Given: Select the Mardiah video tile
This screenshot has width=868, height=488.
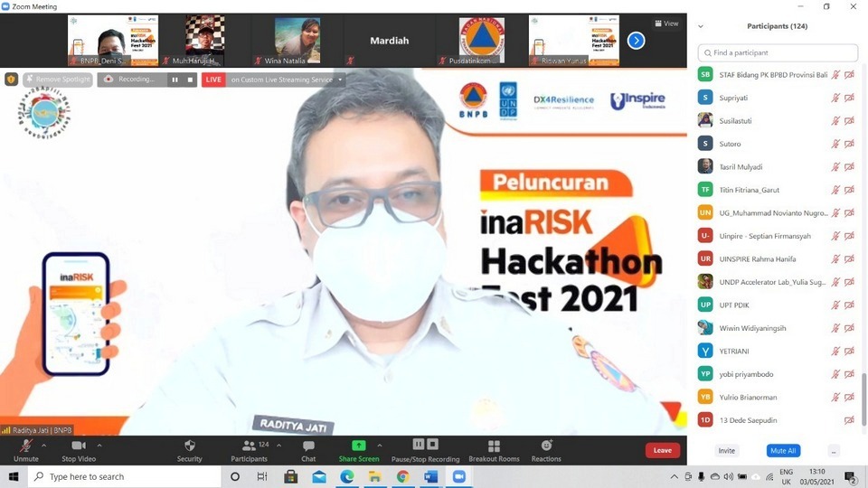Looking at the screenshot, I should pos(389,41).
